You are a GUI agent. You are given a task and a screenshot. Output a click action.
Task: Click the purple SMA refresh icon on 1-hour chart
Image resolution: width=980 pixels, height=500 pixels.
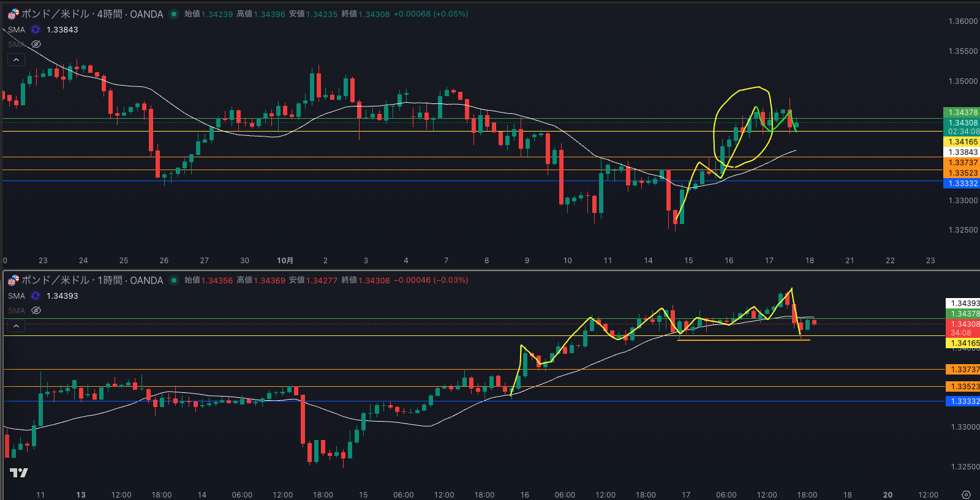pos(36,296)
